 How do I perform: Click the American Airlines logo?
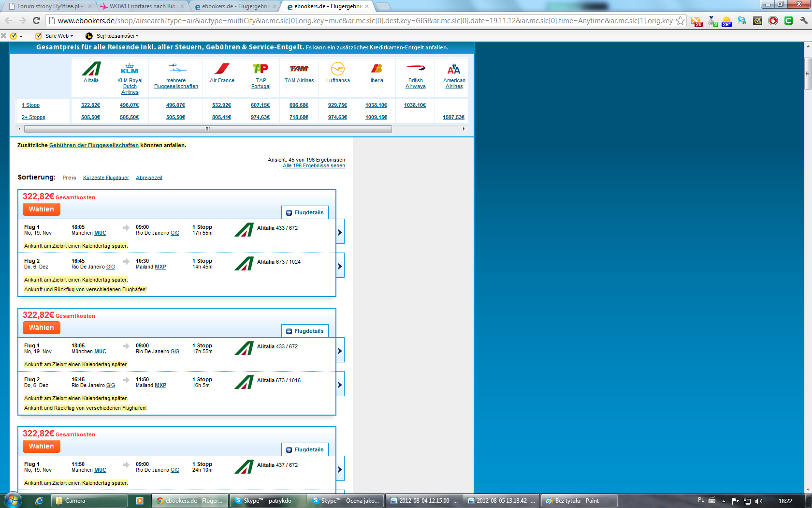454,69
